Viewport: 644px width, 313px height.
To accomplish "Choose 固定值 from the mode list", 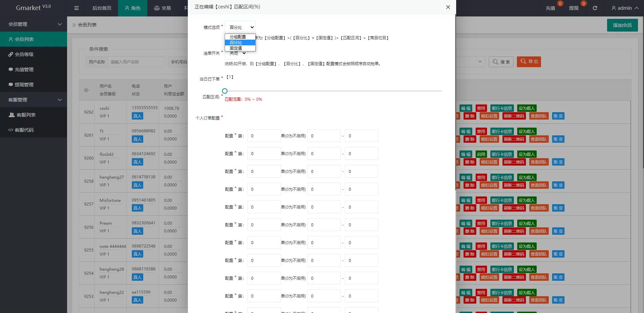I will [240, 48].
